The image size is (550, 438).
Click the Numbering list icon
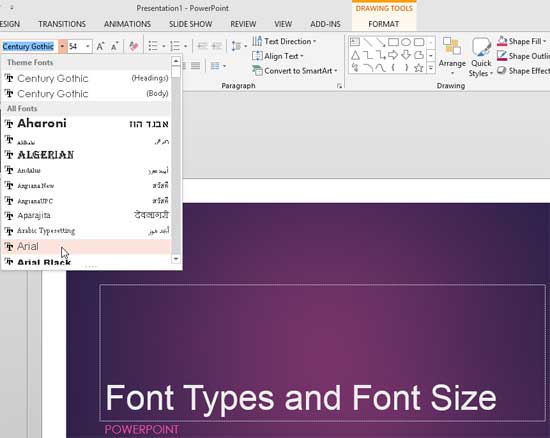[175, 46]
